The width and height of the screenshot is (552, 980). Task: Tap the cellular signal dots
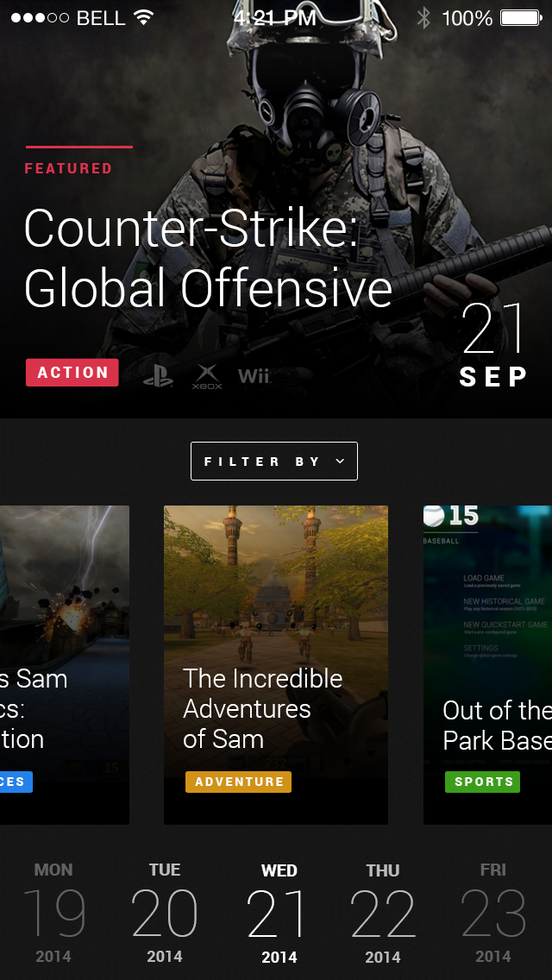pyautogui.click(x=40, y=17)
